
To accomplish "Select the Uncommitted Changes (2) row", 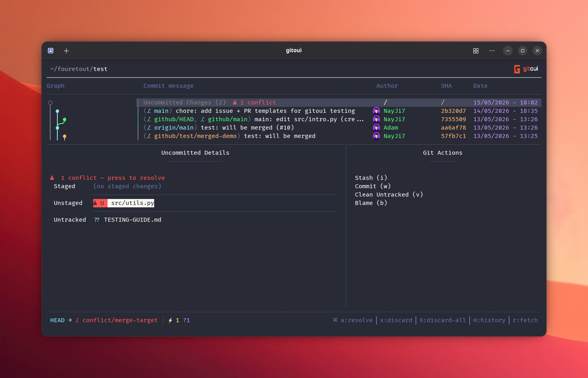I will coord(339,102).
